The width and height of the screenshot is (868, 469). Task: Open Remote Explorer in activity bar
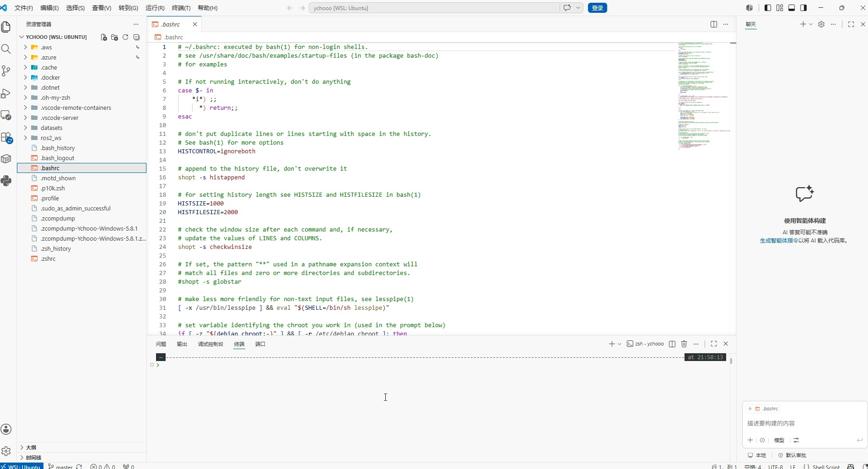pyautogui.click(x=6, y=115)
